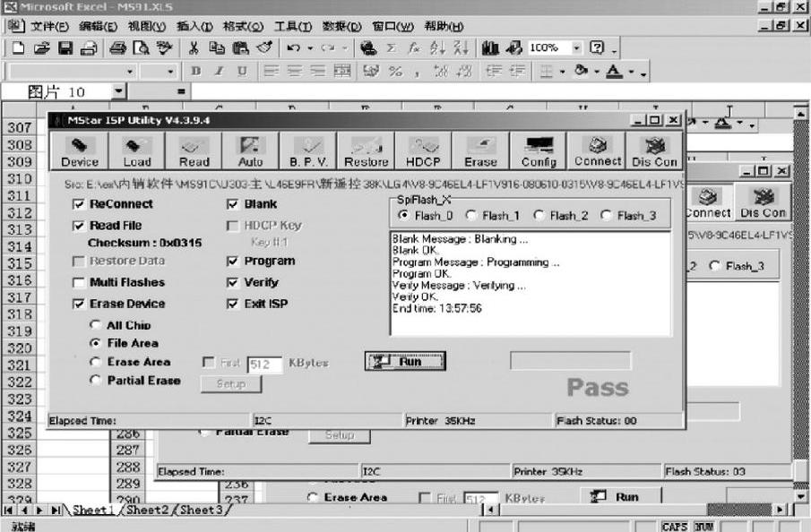This screenshot has height=532, width=811.
Task: Open the 编辑(E) menu
Action: tap(98, 26)
